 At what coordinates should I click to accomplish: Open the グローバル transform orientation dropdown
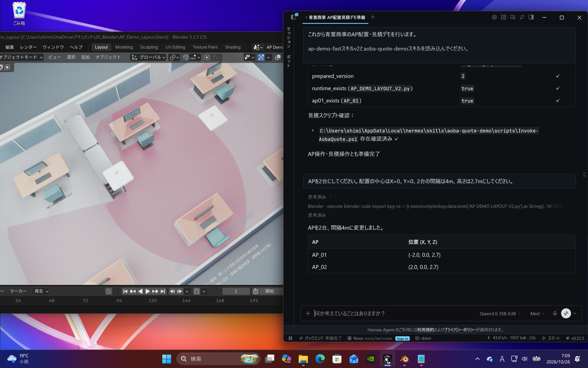click(x=148, y=57)
